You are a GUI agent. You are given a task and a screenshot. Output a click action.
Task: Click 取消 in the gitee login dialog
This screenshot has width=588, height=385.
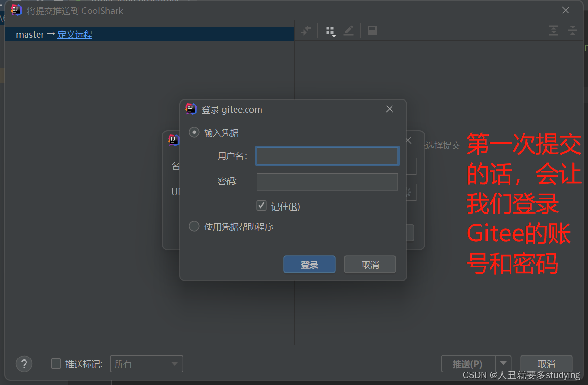370,265
